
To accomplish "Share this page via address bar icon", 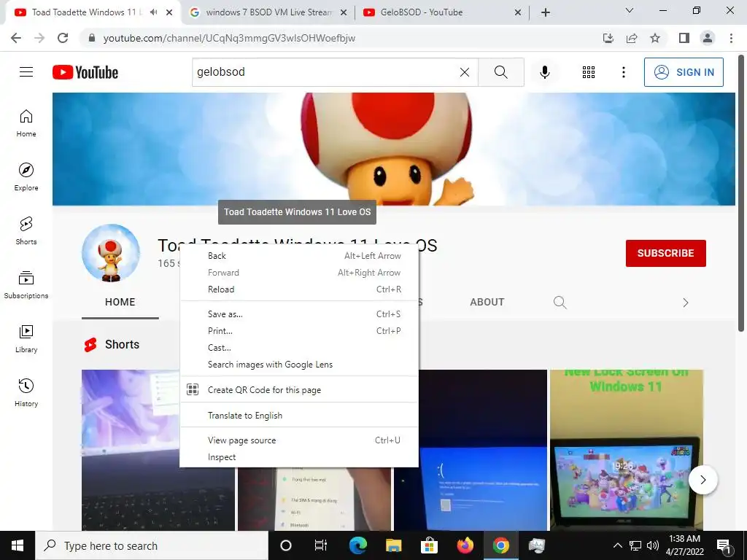I will click(632, 38).
